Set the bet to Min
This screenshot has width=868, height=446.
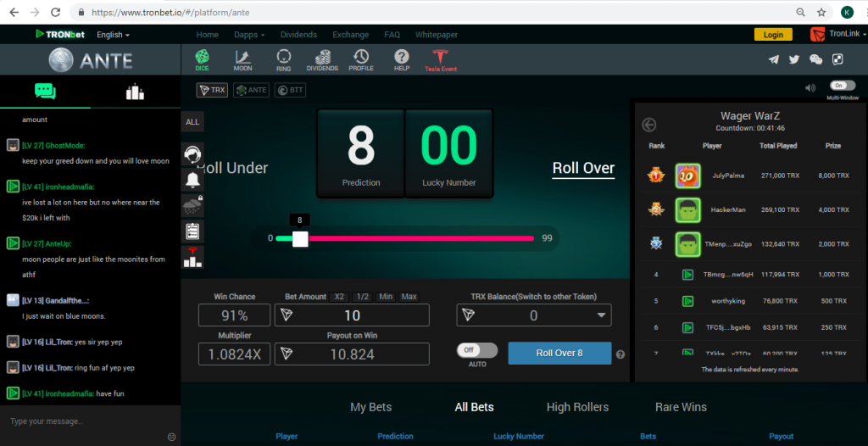[x=386, y=297]
